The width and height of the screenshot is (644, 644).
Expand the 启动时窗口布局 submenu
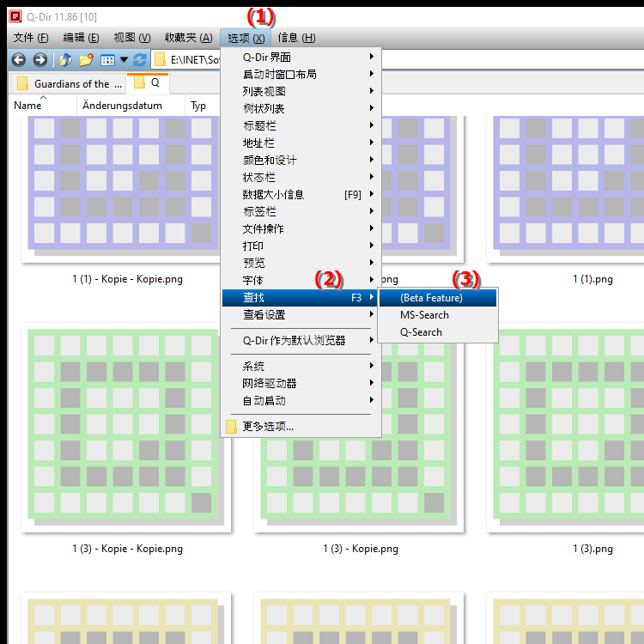pyautogui.click(x=301, y=75)
